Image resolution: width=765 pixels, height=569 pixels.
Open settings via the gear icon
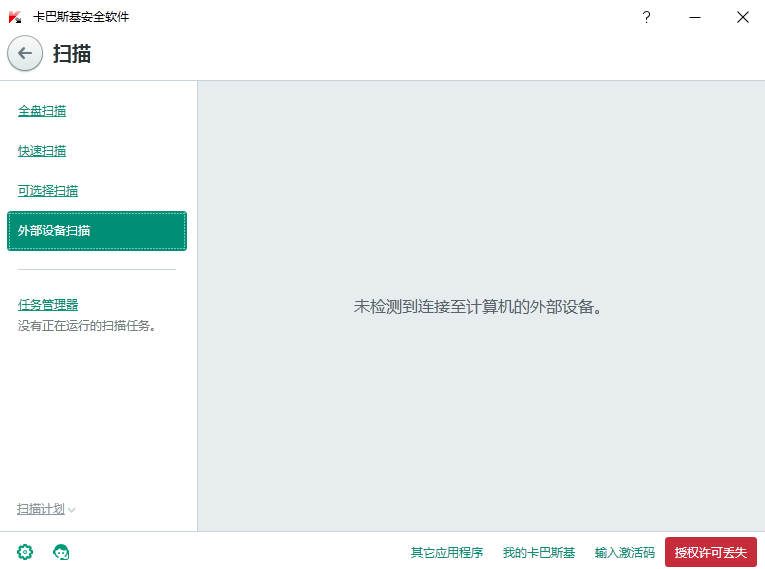tap(26, 552)
